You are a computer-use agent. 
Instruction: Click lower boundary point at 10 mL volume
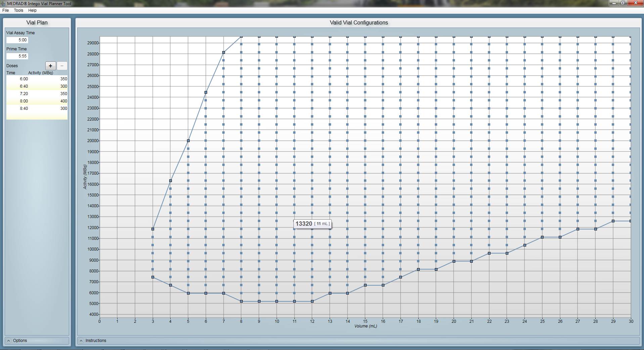(x=277, y=301)
